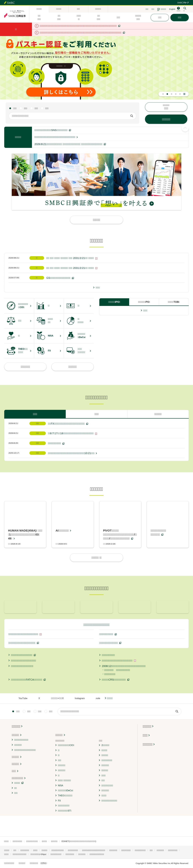Pause the hero banner carousel
The width and height of the screenshot is (193, 868).
click(184, 94)
